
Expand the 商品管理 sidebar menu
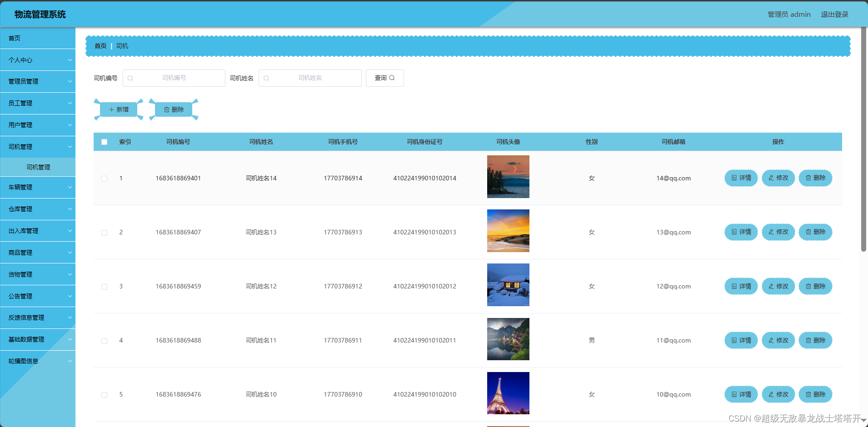point(38,253)
